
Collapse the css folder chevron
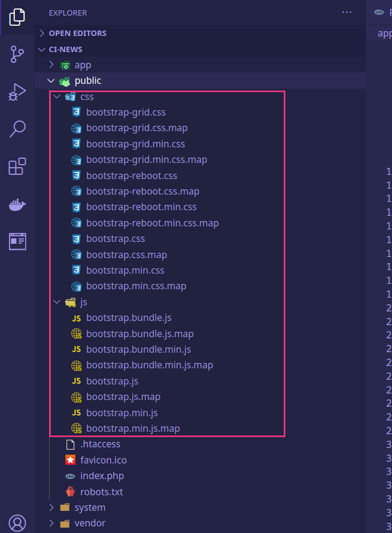[x=57, y=96]
